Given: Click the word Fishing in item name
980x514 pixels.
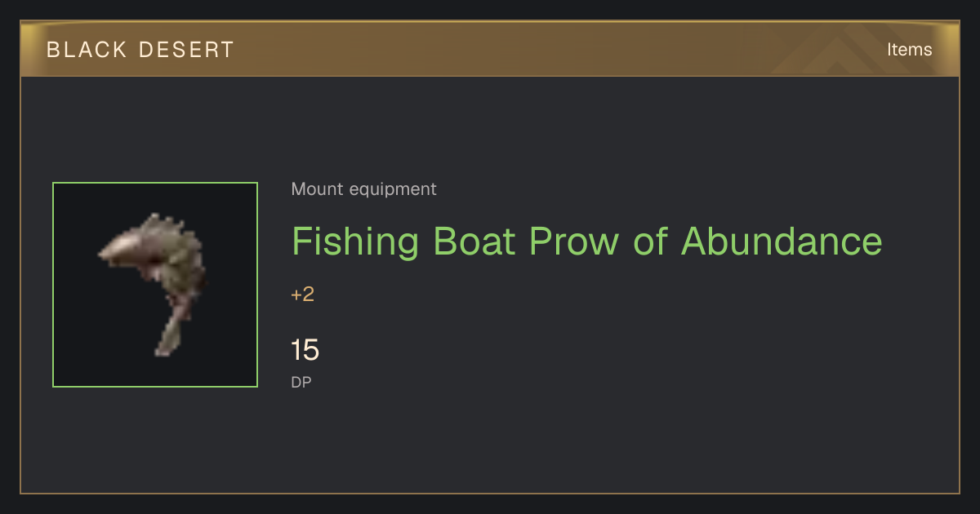Looking at the screenshot, I should pyautogui.click(x=355, y=241).
